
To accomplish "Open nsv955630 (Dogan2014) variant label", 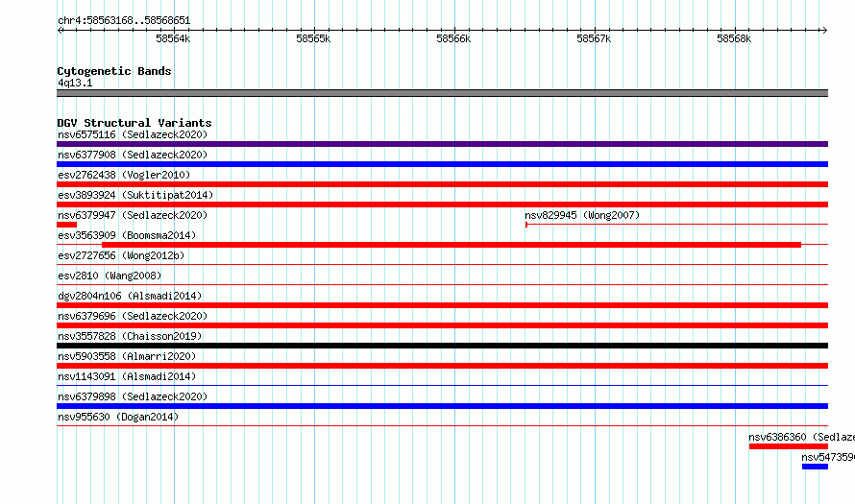I will [x=118, y=417].
